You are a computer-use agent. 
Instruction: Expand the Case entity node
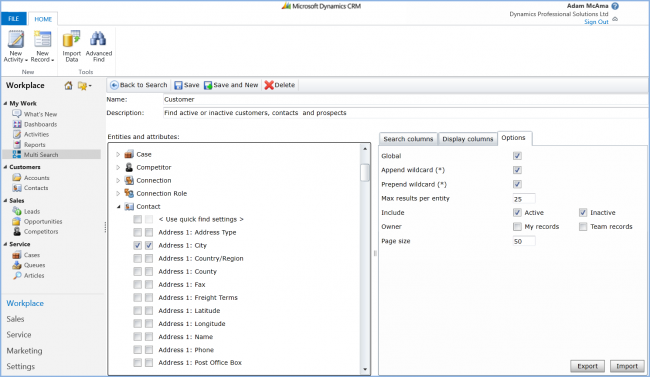(x=118, y=154)
